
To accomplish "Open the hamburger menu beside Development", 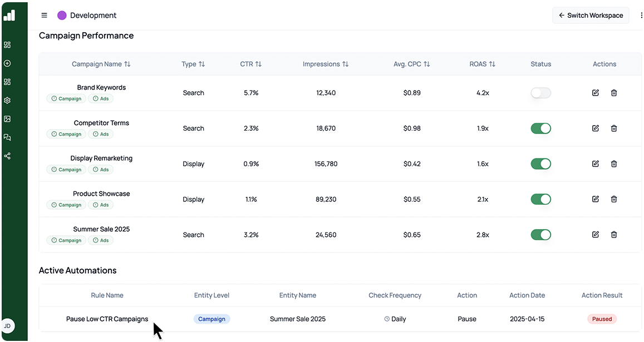I will click(44, 15).
